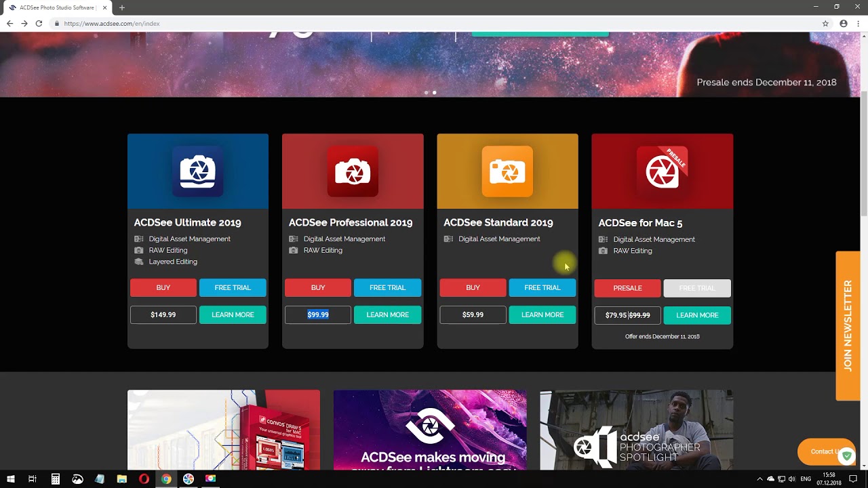Click the ACDSee for Mac 5 title

[x=640, y=223]
